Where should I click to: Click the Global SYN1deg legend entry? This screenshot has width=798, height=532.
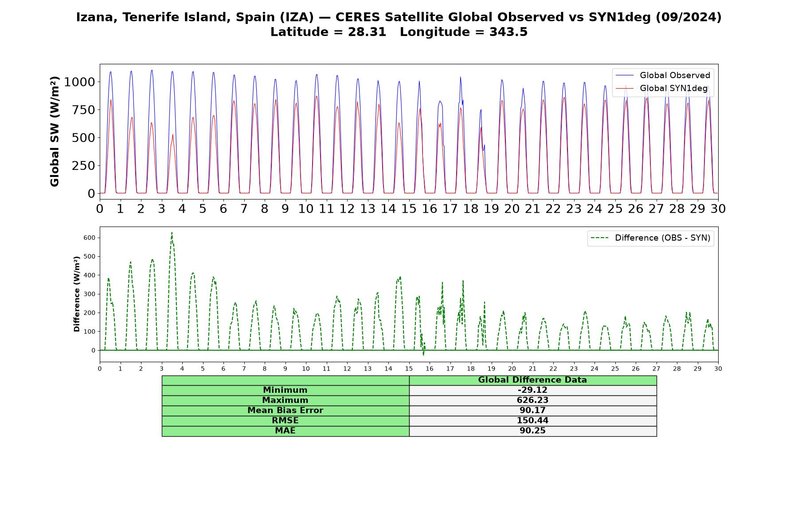pyautogui.click(x=662, y=88)
